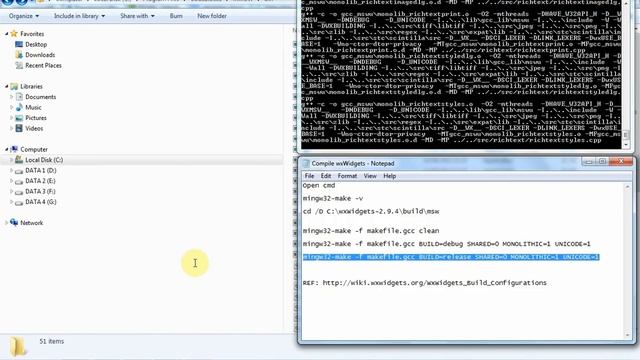Expand the Pictures library node
This screenshot has width=640, height=360.
point(11,118)
